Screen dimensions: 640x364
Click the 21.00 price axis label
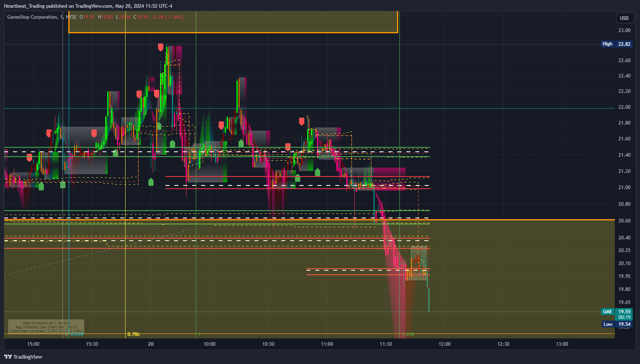pos(624,187)
